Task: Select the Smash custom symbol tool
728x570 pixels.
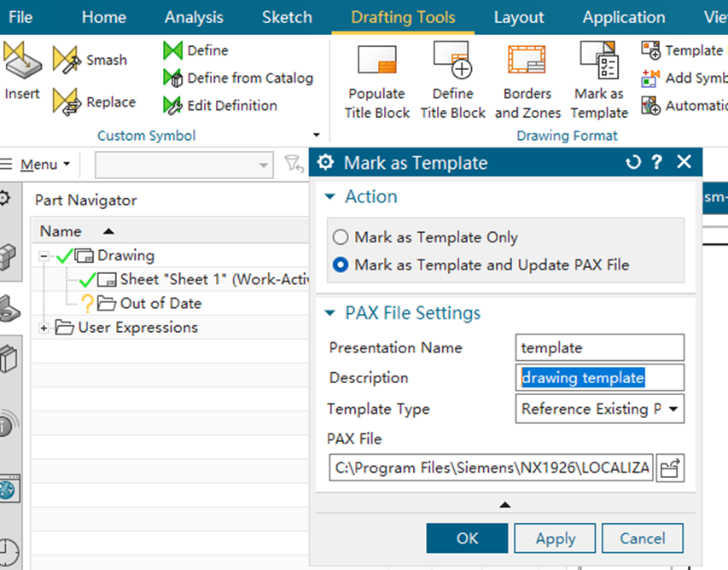Action: pos(67,60)
